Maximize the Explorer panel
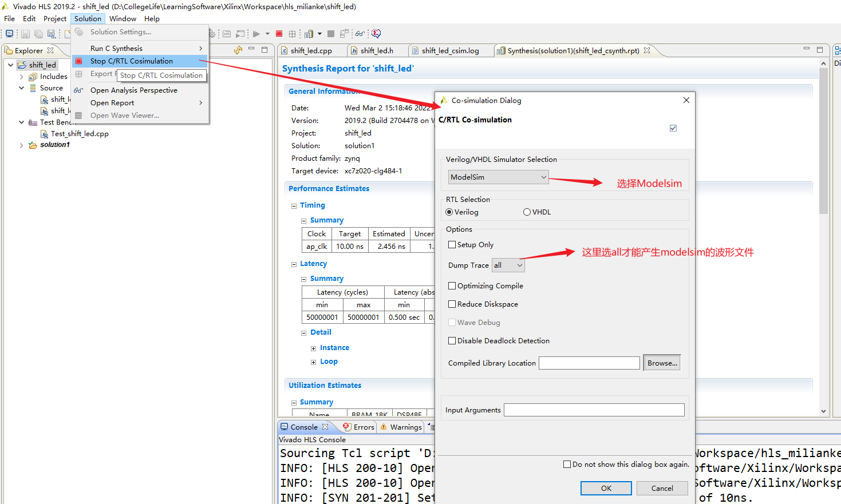This screenshot has height=504, width=841. coord(264,50)
